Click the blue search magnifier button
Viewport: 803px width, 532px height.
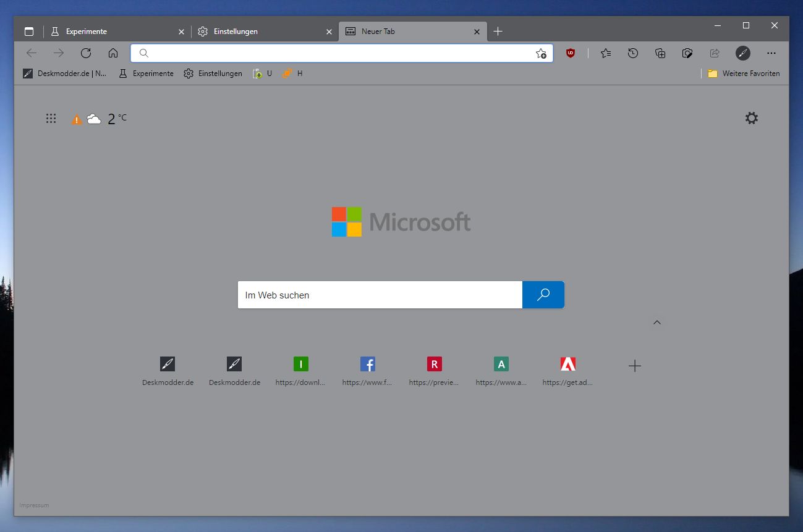click(543, 295)
